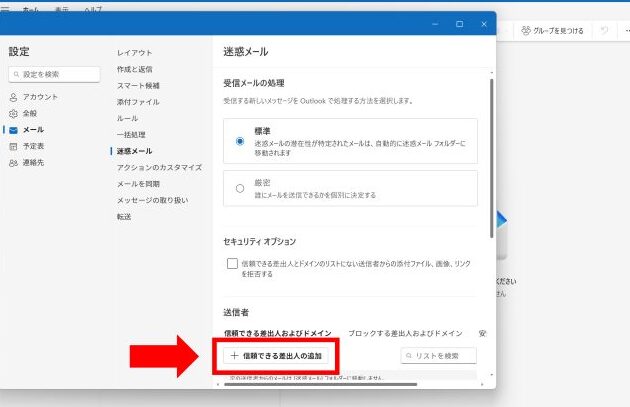The image size is (630, 407).
Task: Focus the 設定を検索 search field
Action: tap(54, 74)
